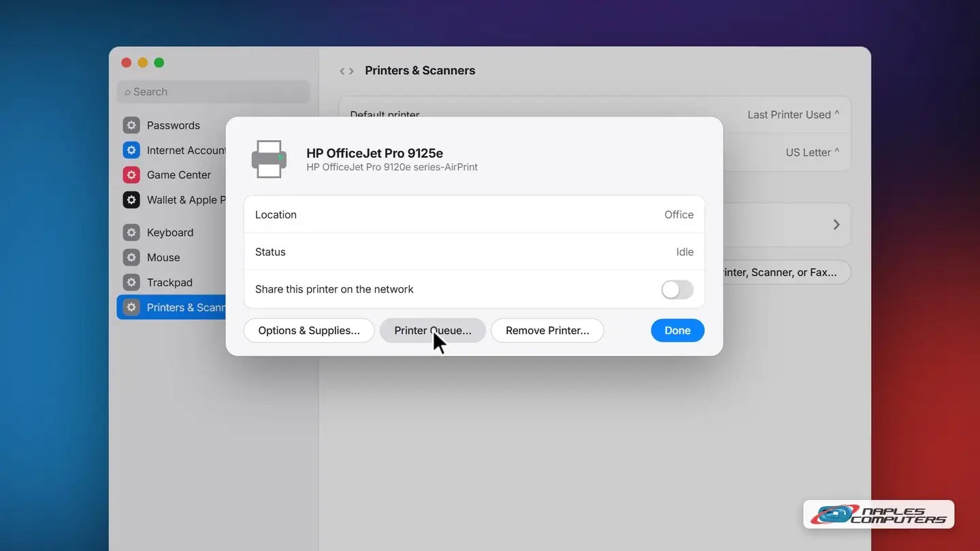This screenshot has height=551, width=980.
Task: Click the Search field in sidebar
Action: pos(214,92)
